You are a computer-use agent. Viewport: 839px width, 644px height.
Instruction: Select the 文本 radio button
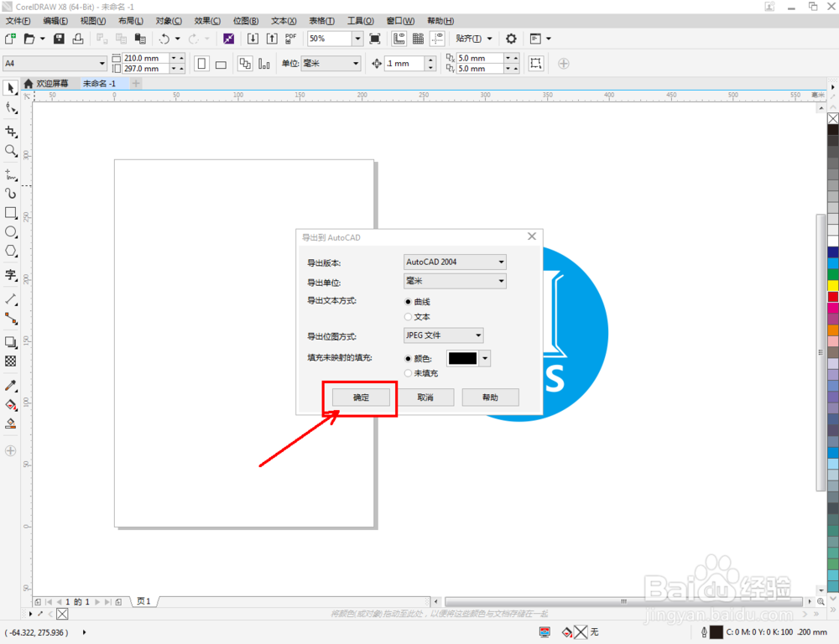click(408, 317)
